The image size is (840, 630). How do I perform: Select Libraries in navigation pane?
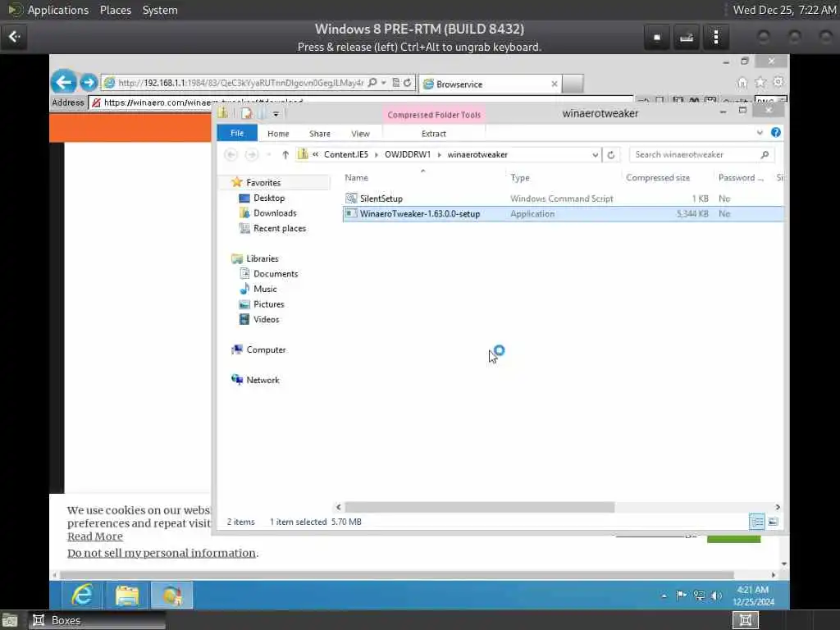[262, 258]
